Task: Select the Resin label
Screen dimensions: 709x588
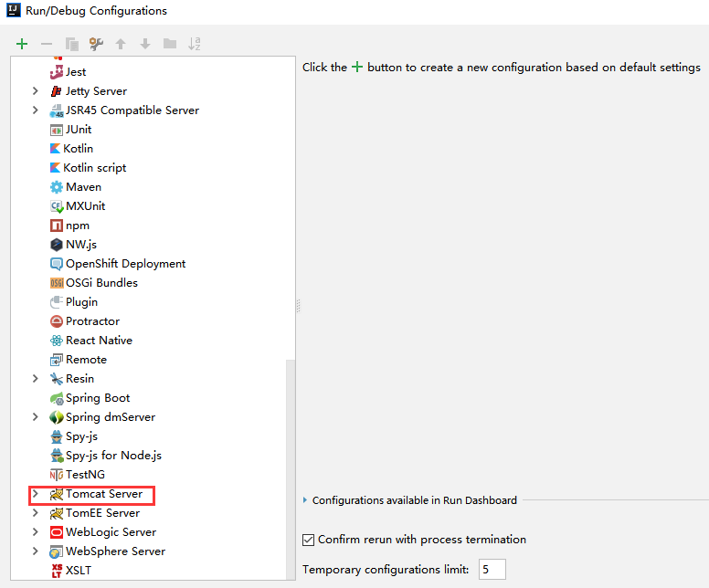Action: tap(80, 379)
